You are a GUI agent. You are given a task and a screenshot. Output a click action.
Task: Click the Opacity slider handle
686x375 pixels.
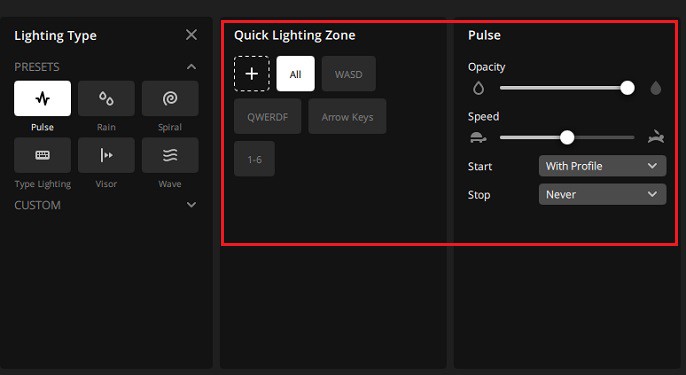(627, 88)
